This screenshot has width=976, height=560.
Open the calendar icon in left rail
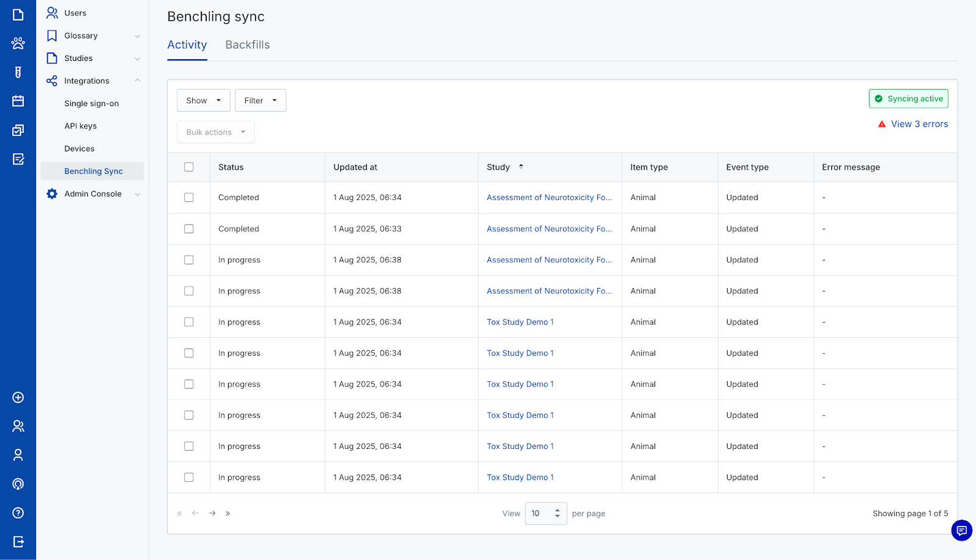[18, 101]
